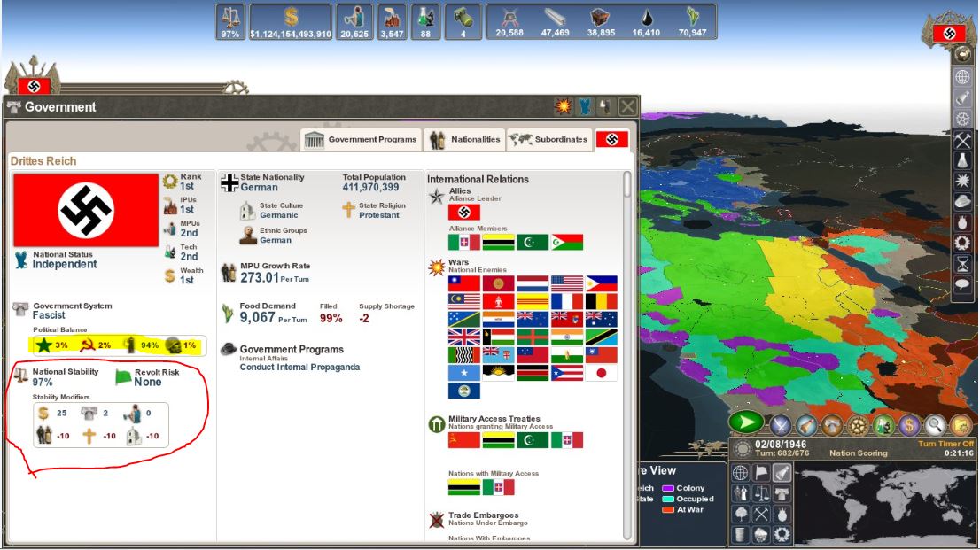Image resolution: width=980 pixels, height=550 pixels.
Task: Select the Japan flag under Wars
Action: tap(602, 373)
